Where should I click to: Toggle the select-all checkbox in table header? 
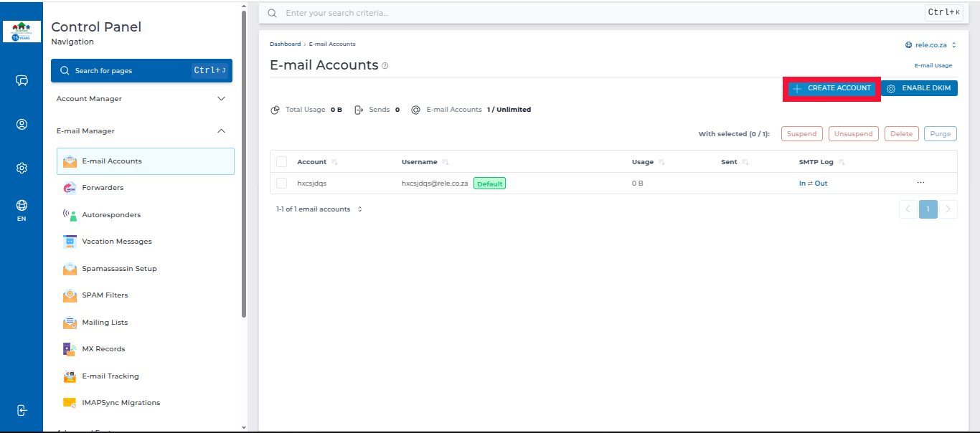pyautogui.click(x=281, y=162)
